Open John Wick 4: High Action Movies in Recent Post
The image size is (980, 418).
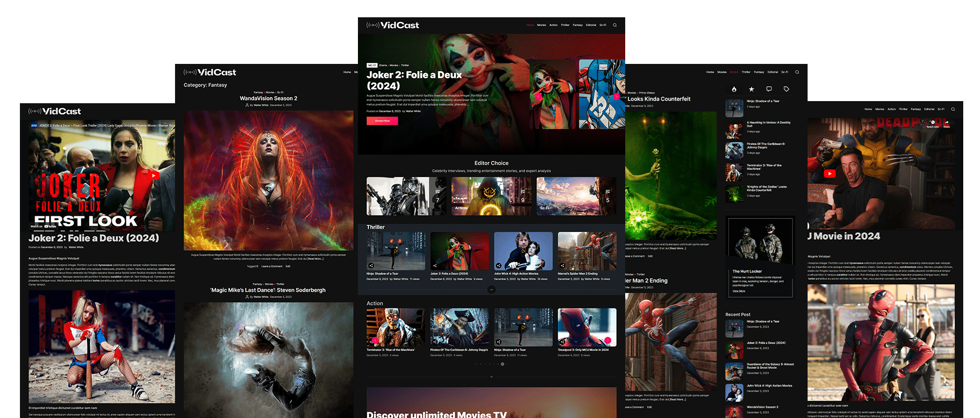769,386
